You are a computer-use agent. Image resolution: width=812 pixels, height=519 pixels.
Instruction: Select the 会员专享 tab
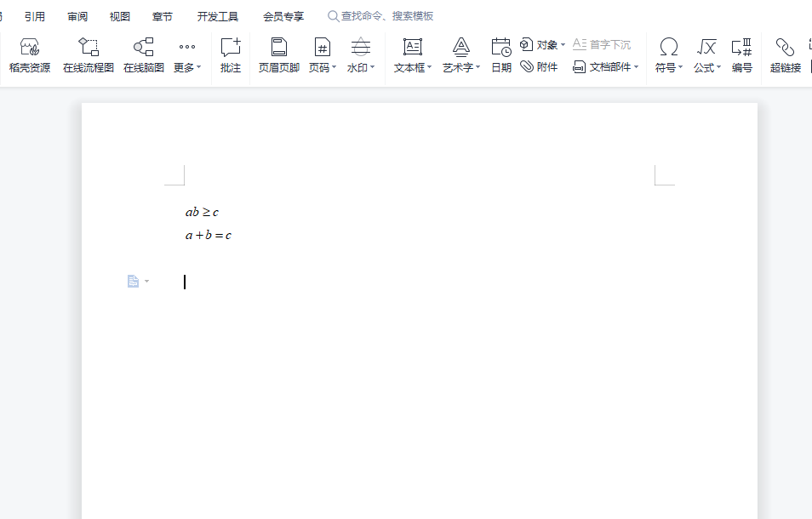[x=283, y=16]
